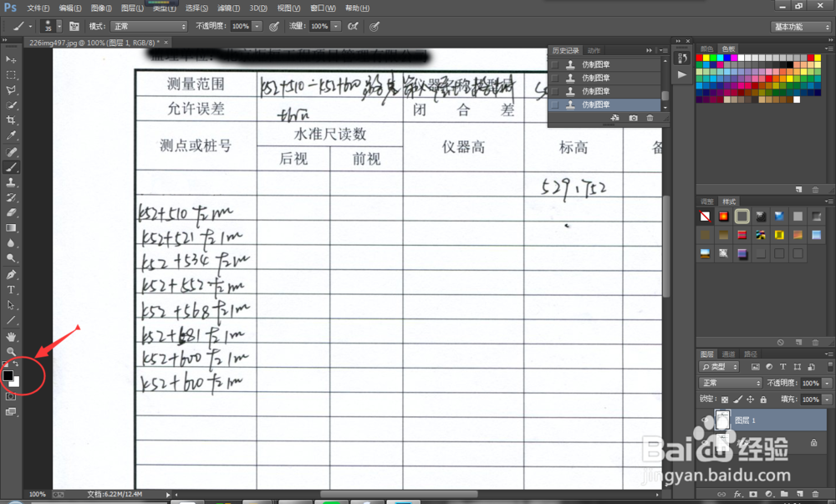This screenshot has width=836, height=504.
Task: Open the layer opacity dropdown
Action: coord(826,383)
